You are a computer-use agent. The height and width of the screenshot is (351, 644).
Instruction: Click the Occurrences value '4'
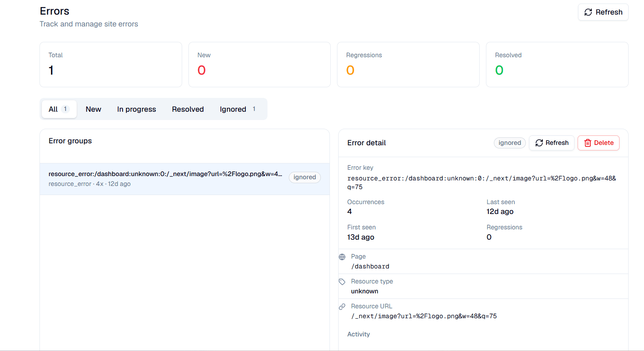350,212
